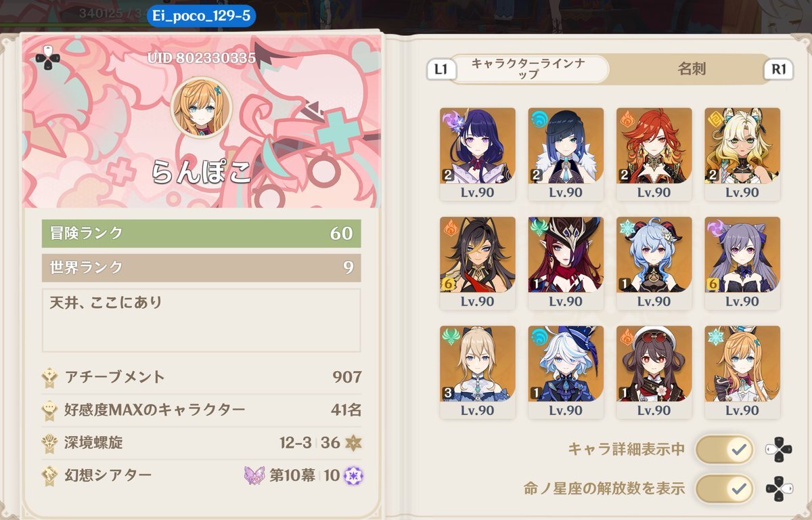Click the Imaginarium Theater icon
The image size is (812, 520).
pos(49,475)
